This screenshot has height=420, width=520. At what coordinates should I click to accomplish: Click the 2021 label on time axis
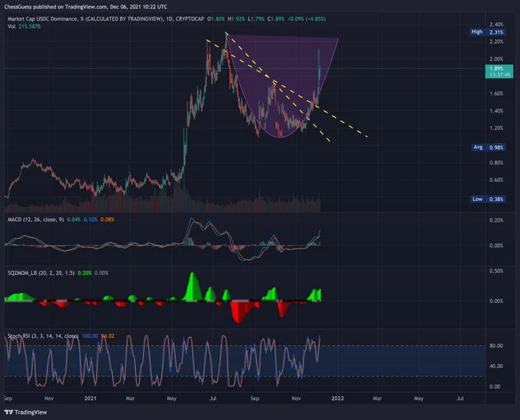pos(90,398)
